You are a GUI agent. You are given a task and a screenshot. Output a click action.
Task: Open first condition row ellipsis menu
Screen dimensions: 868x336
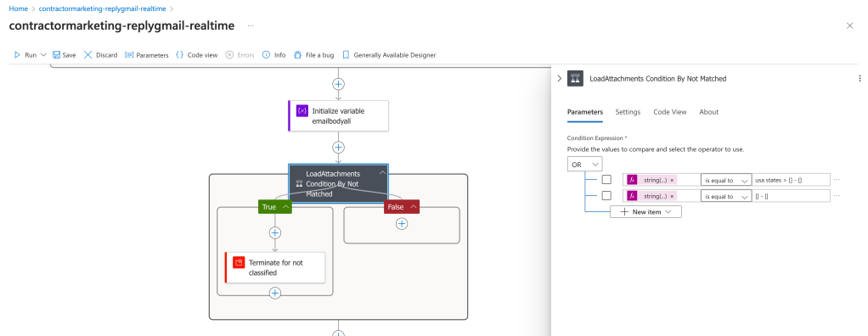837,180
